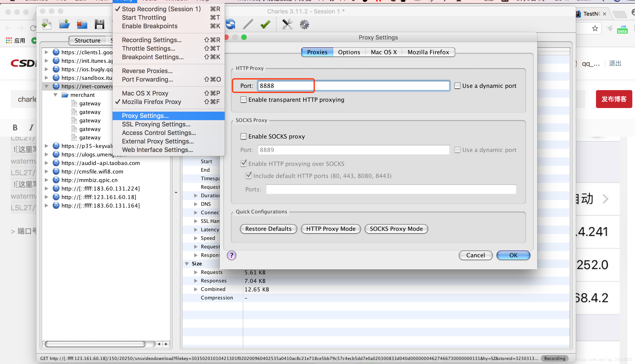Click the green checkmark Validate icon
This screenshot has height=364, width=635.
click(265, 24)
